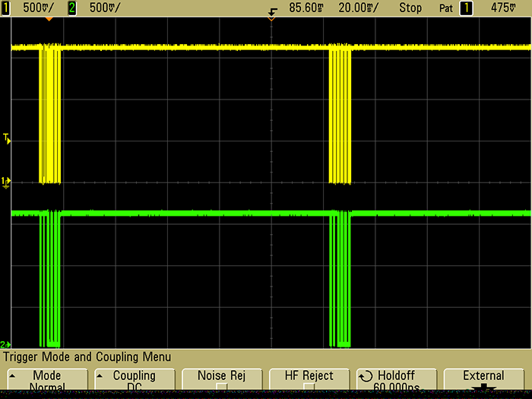Image resolution: width=532 pixels, height=399 pixels.
Task: Click the 20.00 ms time-per-division readout
Action: tap(362, 8)
